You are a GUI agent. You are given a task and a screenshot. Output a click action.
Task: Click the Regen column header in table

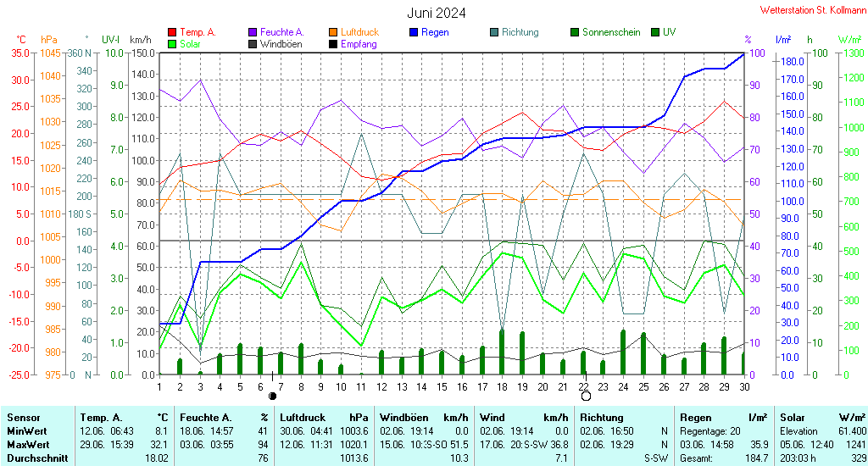coord(696,418)
